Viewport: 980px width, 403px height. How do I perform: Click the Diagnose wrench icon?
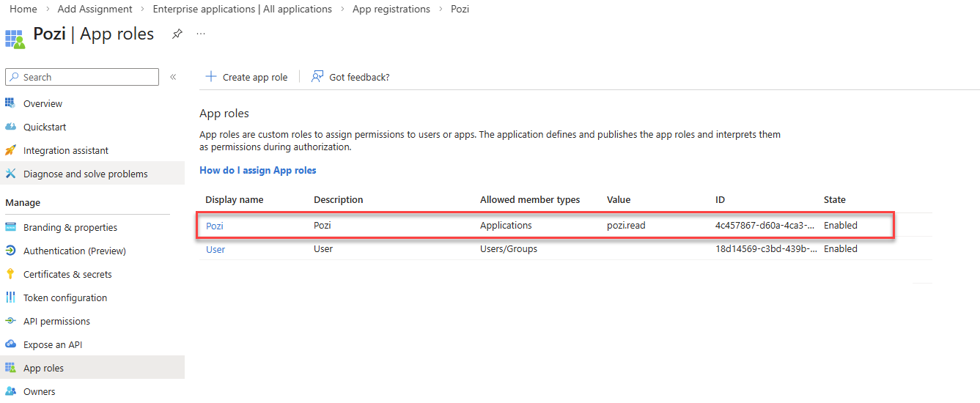tap(10, 174)
